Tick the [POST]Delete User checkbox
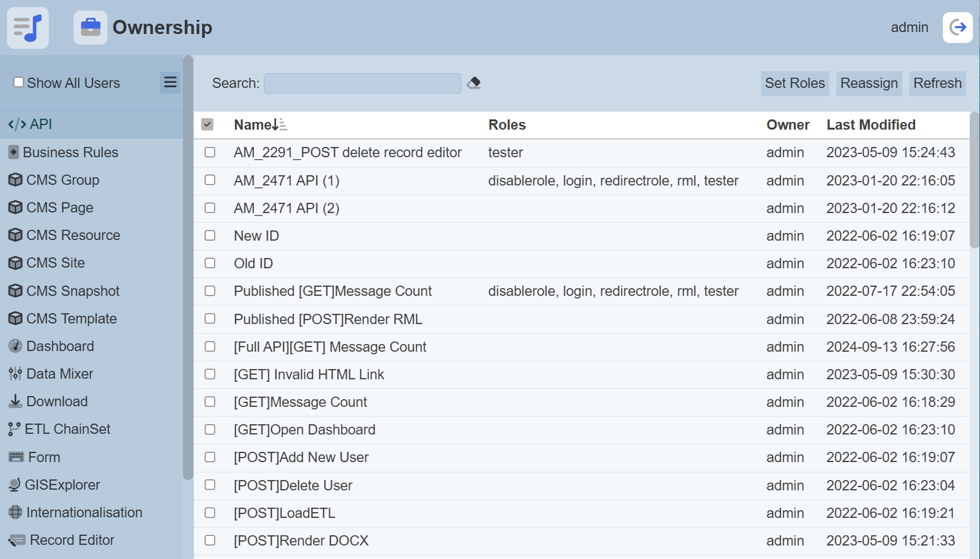Screen dimensions: 980x559 (x=210, y=485)
